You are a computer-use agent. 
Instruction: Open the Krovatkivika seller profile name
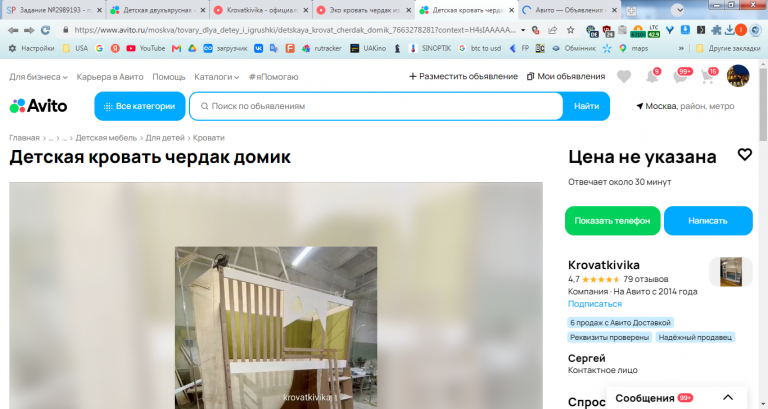click(x=603, y=265)
